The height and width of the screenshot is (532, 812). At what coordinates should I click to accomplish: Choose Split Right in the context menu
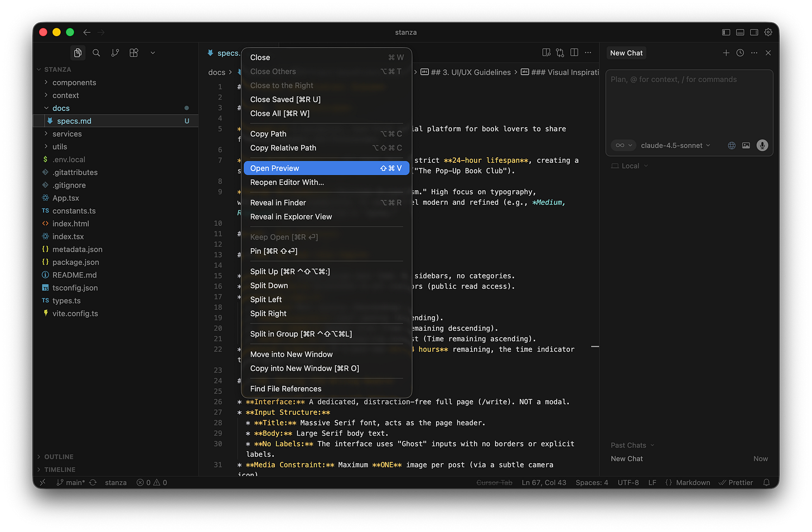pos(268,313)
